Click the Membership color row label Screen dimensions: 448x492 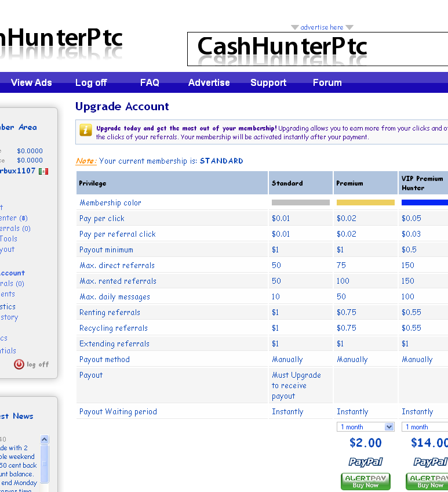pos(110,202)
